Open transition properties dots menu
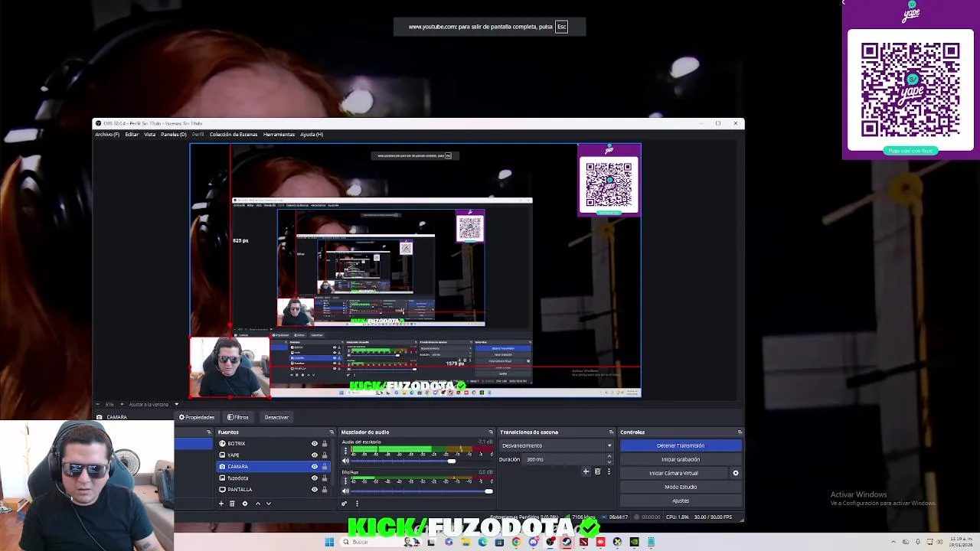 [x=609, y=471]
